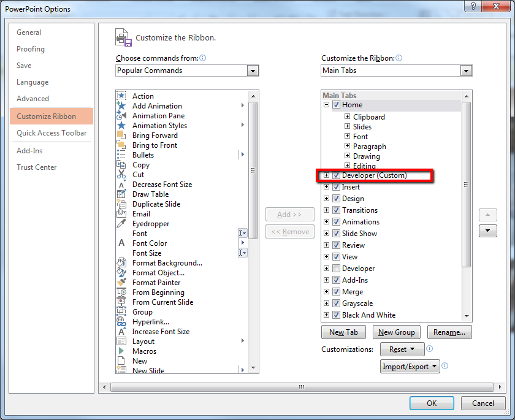
Task: Click the New blank document icon
Action: pyautogui.click(x=121, y=361)
